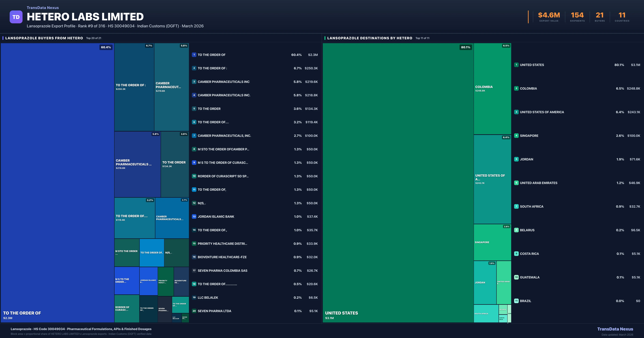Click rank badge 4 next to Singapore
The height and width of the screenshot is (338, 644).
(516, 135)
